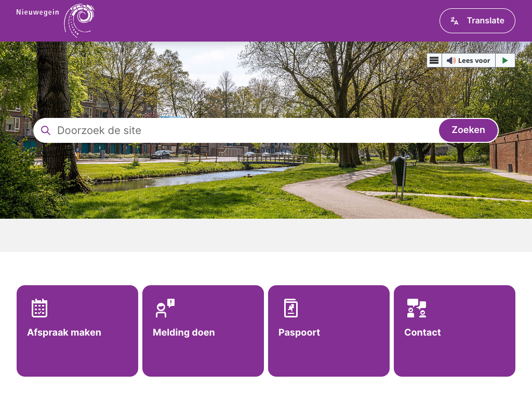Open the ReadSpeaker hamburger menu
The height and width of the screenshot is (399, 532).
pos(434,60)
